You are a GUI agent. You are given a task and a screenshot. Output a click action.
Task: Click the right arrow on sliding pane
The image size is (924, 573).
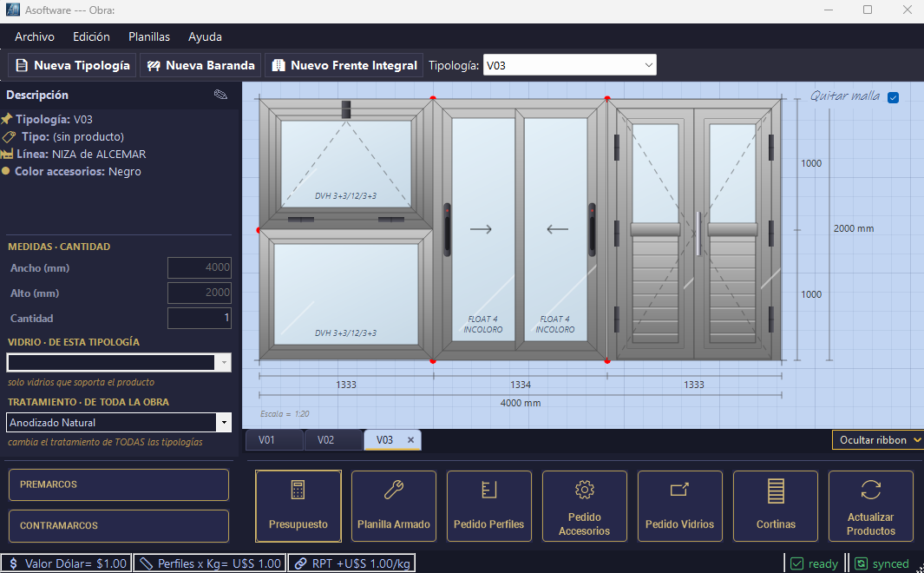[481, 229]
